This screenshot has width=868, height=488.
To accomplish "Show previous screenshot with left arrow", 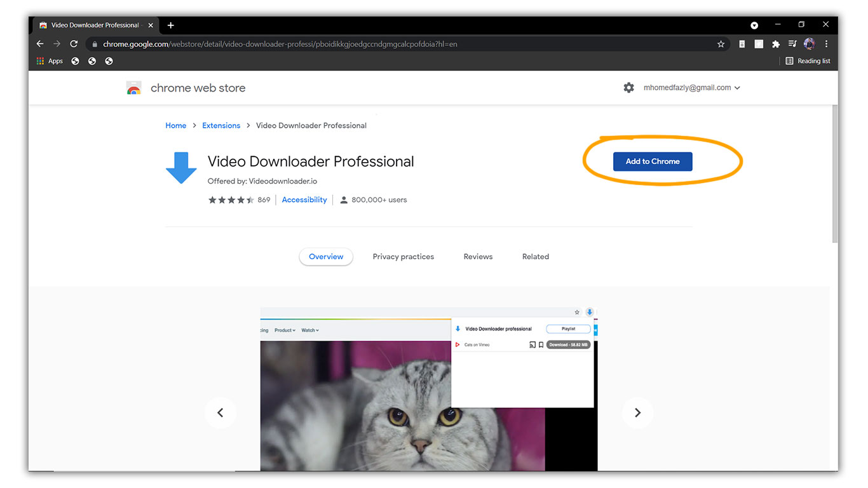I will [x=220, y=413].
